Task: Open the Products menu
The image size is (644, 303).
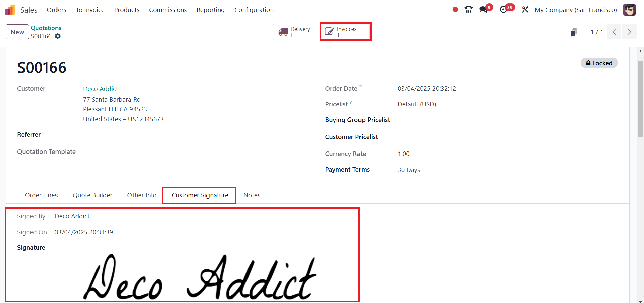Action: (x=127, y=10)
